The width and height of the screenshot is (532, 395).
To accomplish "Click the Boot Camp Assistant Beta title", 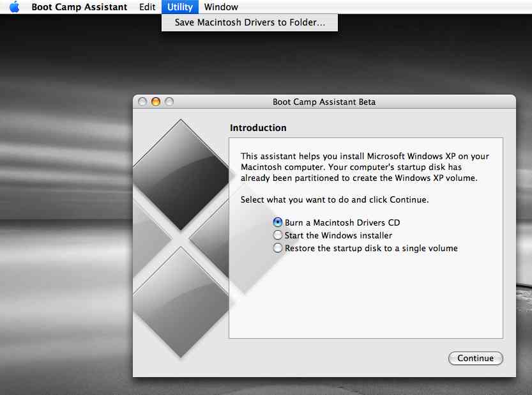I will [324, 102].
